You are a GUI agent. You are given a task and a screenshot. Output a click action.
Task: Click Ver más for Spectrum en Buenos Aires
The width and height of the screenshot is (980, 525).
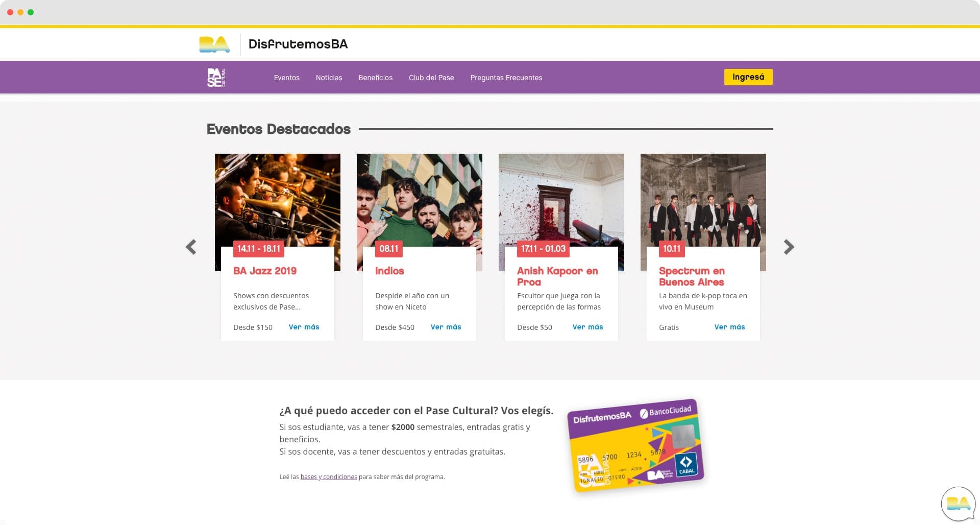pos(729,327)
